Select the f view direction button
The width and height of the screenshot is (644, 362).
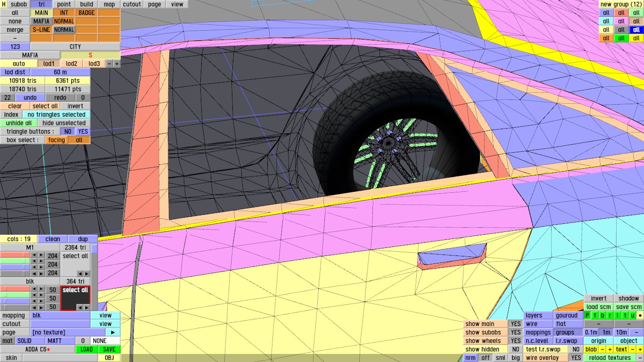click(595, 315)
